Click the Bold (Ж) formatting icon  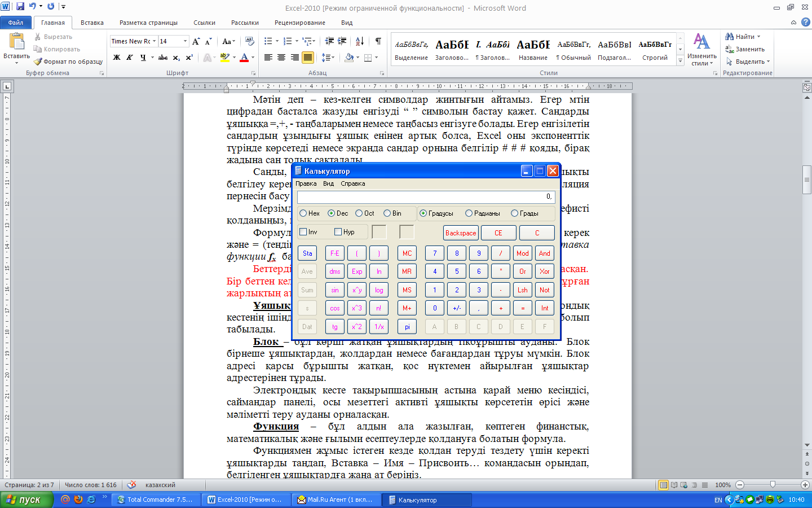point(117,58)
